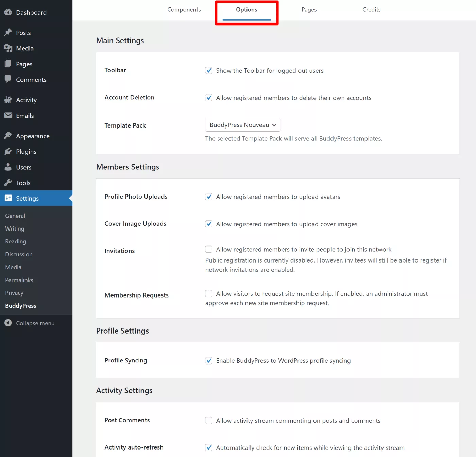Image resolution: width=476 pixels, height=457 pixels.
Task: Click the Profile Settings heading
Action: pos(122,331)
